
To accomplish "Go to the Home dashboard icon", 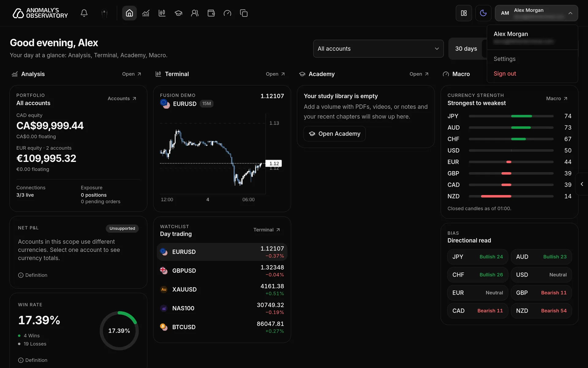I will 129,13.
